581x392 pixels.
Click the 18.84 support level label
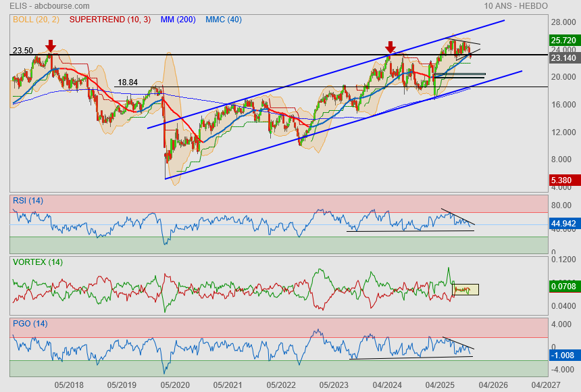pos(128,82)
